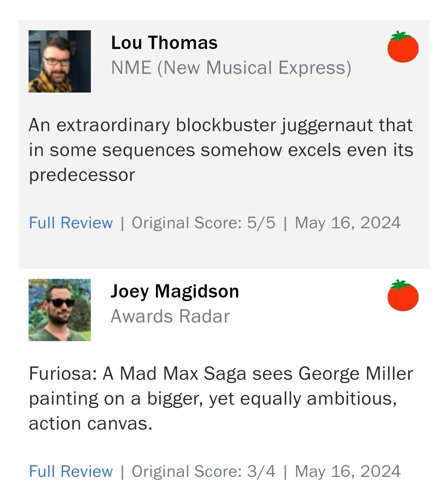
Task: Select the Awards Radar publication
Action: (170, 316)
